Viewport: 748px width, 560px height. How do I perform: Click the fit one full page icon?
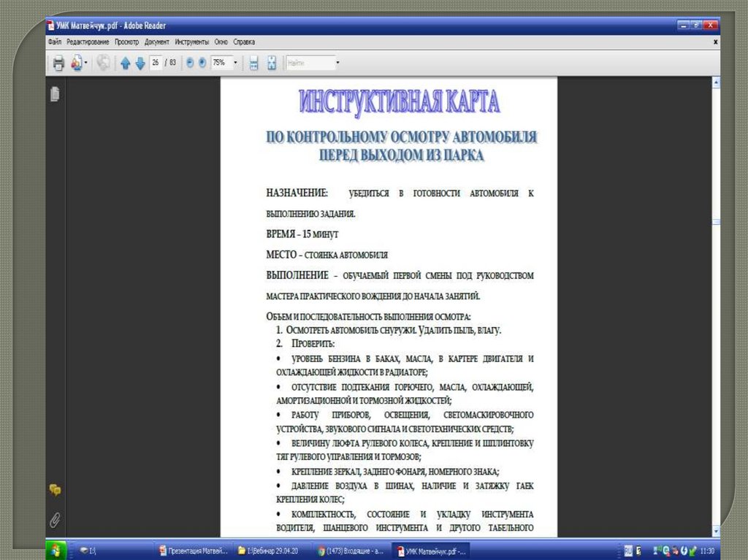pyautogui.click(x=272, y=64)
